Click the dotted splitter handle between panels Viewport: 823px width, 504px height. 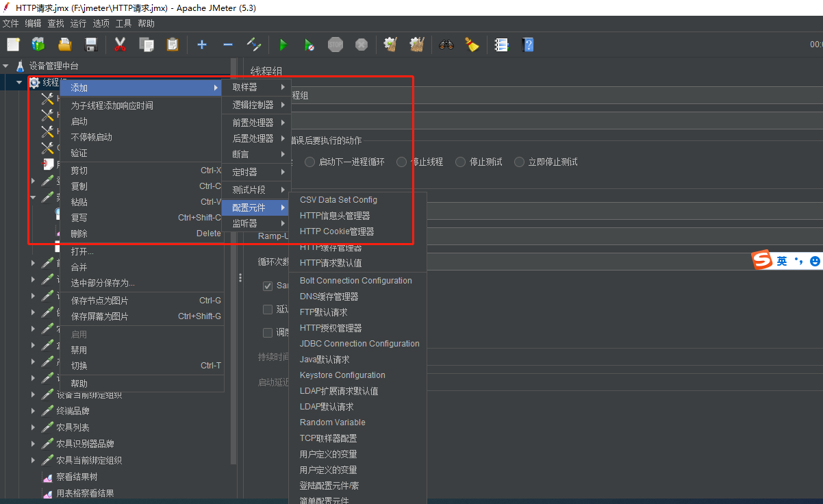click(x=240, y=277)
